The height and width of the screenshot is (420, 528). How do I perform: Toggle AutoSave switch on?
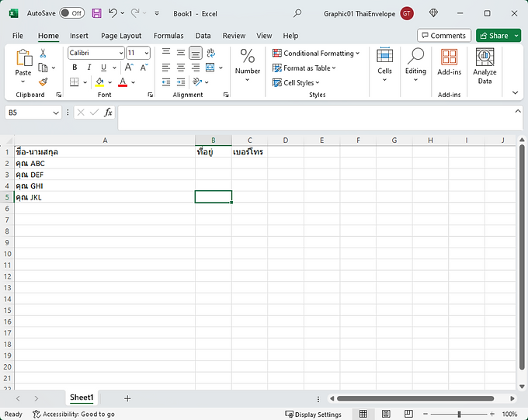click(x=72, y=13)
